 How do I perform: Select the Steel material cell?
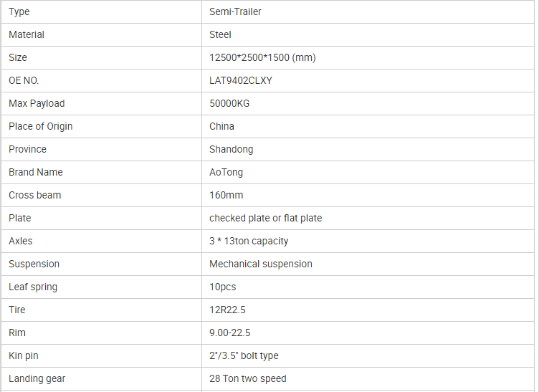[x=368, y=34]
